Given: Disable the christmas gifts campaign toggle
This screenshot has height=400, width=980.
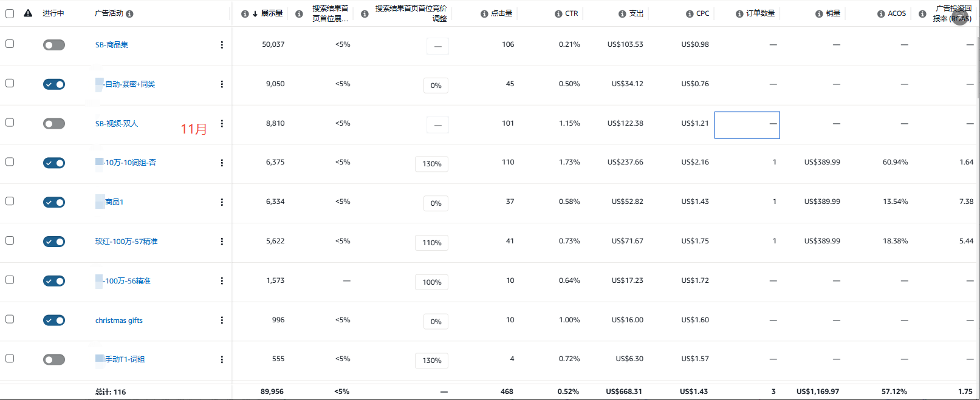Looking at the screenshot, I should 54,320.
